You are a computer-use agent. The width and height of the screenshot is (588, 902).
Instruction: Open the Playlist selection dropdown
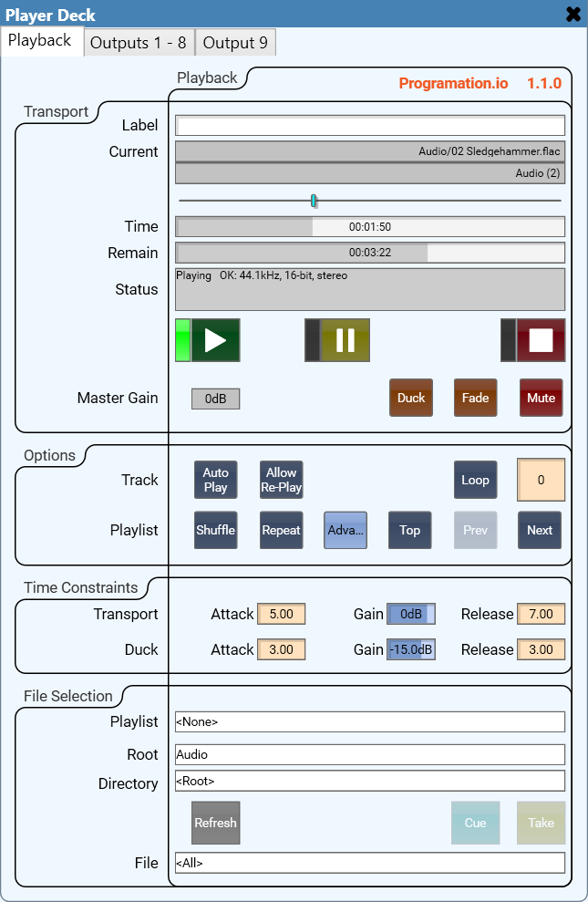coord(369,721)
